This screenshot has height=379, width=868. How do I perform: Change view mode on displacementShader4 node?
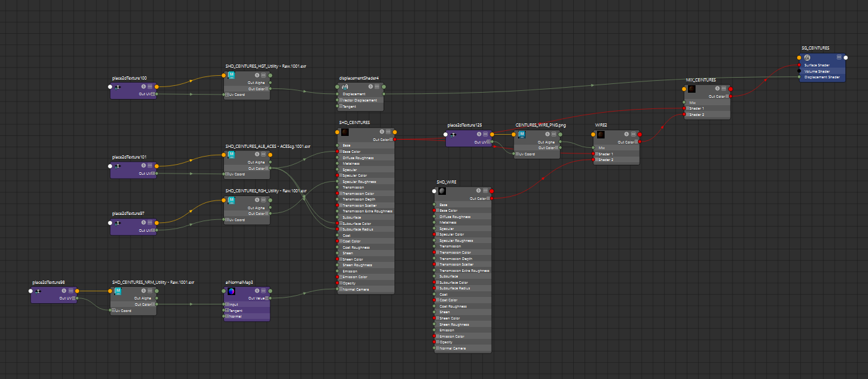[x=377, y=86]
